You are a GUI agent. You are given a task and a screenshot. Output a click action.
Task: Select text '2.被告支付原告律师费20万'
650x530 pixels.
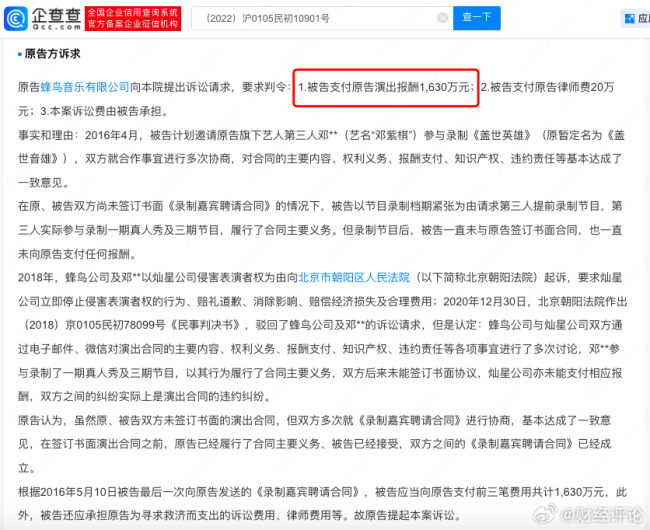547,87
